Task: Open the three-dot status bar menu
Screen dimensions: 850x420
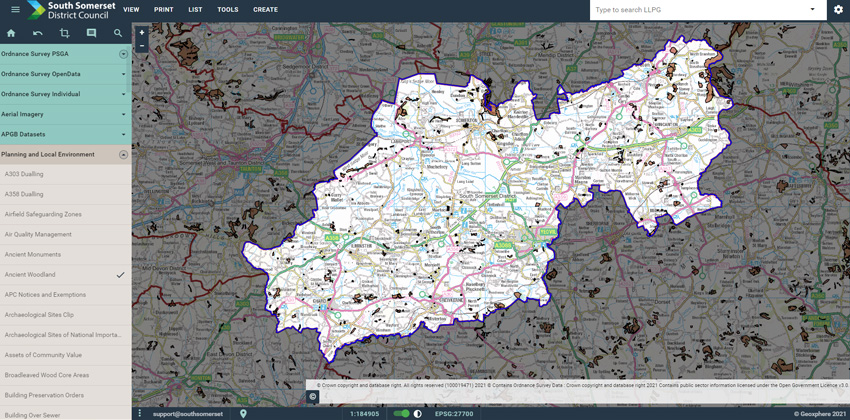Action: (139, 413)
